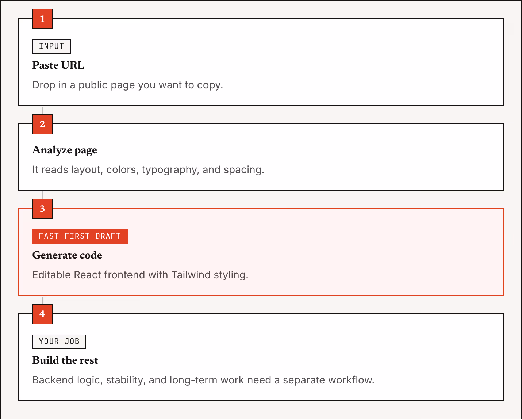Click the red step 4 number badge
The height and width of the screenshot is (420, 522).
42,314
